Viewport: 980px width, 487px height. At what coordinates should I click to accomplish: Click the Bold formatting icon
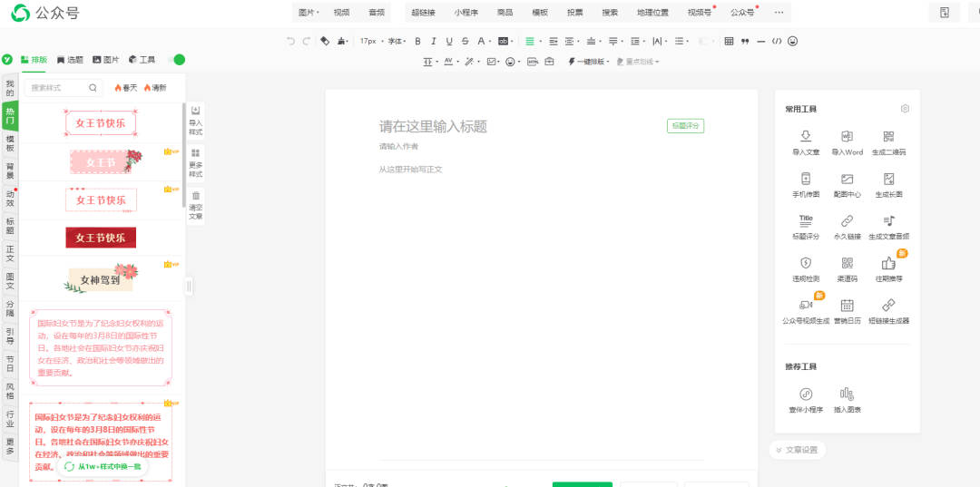pos(418,41)
